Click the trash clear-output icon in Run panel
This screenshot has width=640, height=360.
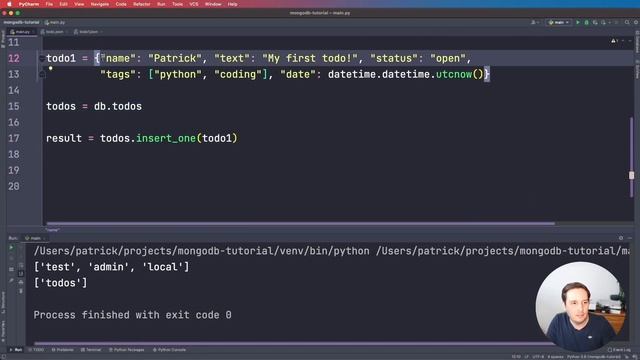[x=21, y=291]
